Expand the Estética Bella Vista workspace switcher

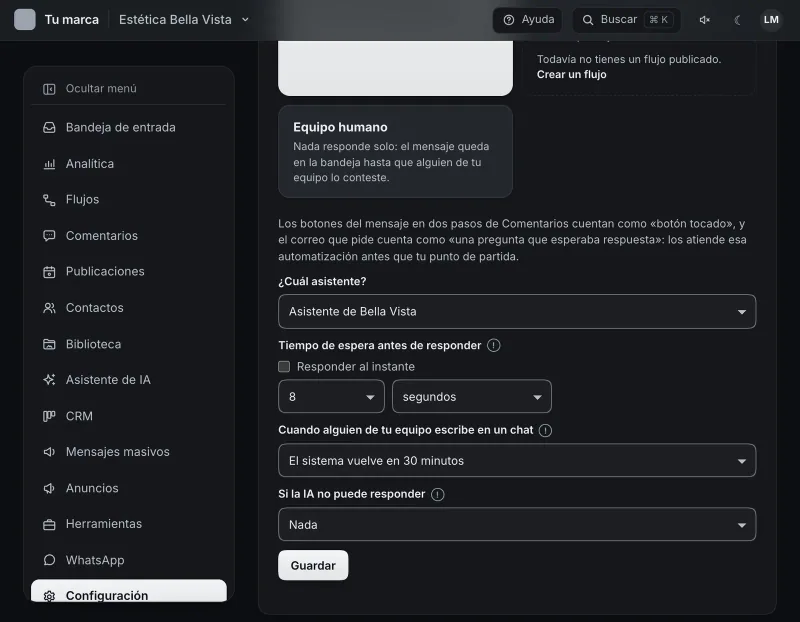(x=184, y=20)
